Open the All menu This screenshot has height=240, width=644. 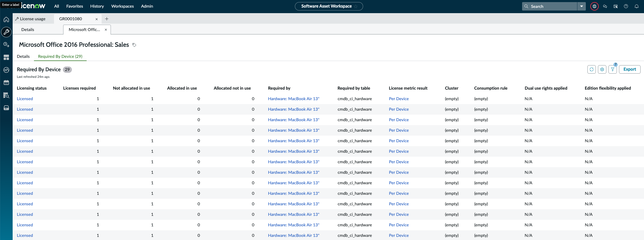click(x=57, y=6)
